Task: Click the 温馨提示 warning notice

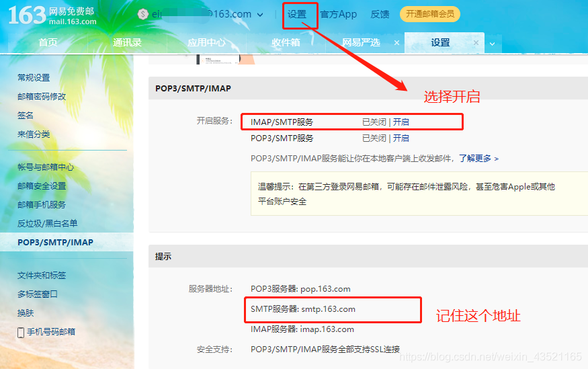Action: tap(419, 194)
